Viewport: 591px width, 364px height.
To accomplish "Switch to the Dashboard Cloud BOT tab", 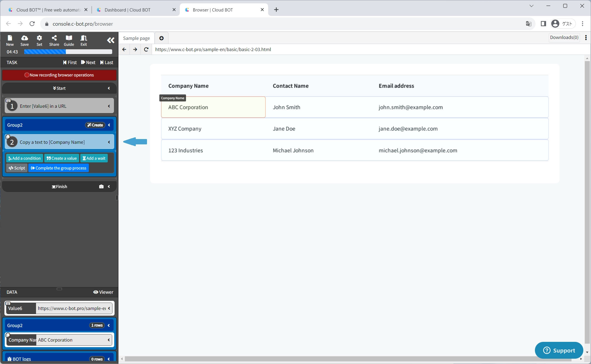I will point(128,10).
